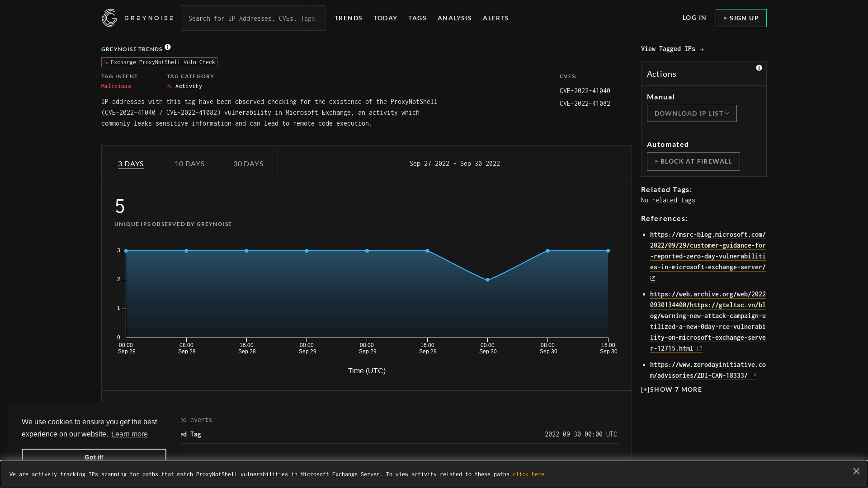The image size is (868, 488).
Task: Click the pulse icon on the Exchange ProxyNotShell tag
Action: click(x=107, y=62)
